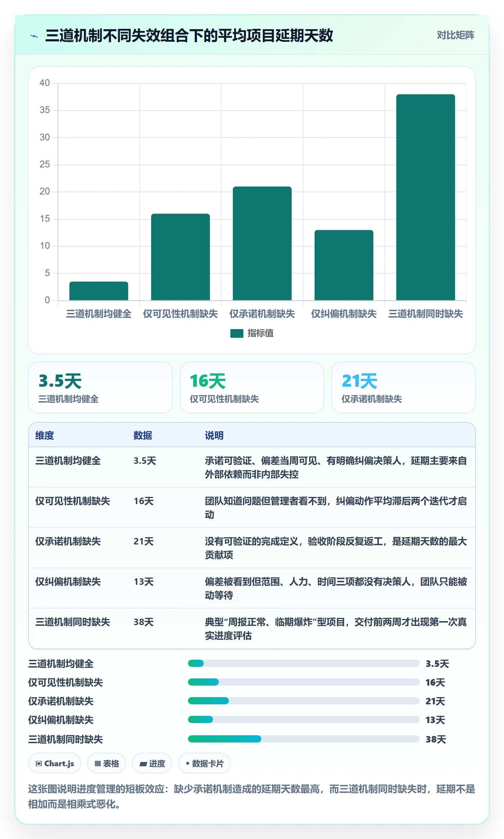Select the 三道机制均健全 bar in chart
The image size is (504, 839).
pos(99,291)
